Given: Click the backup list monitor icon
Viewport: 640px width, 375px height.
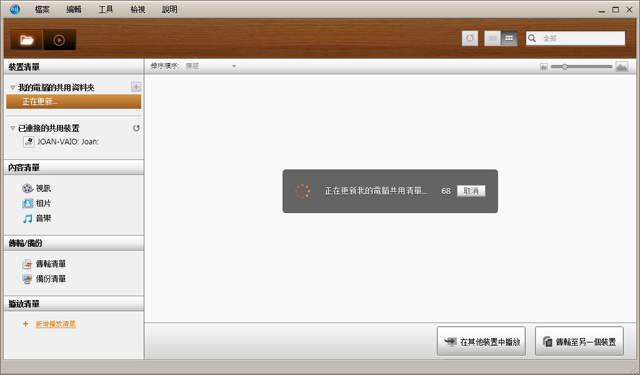Looking at the screenshot, I should 27,279.
